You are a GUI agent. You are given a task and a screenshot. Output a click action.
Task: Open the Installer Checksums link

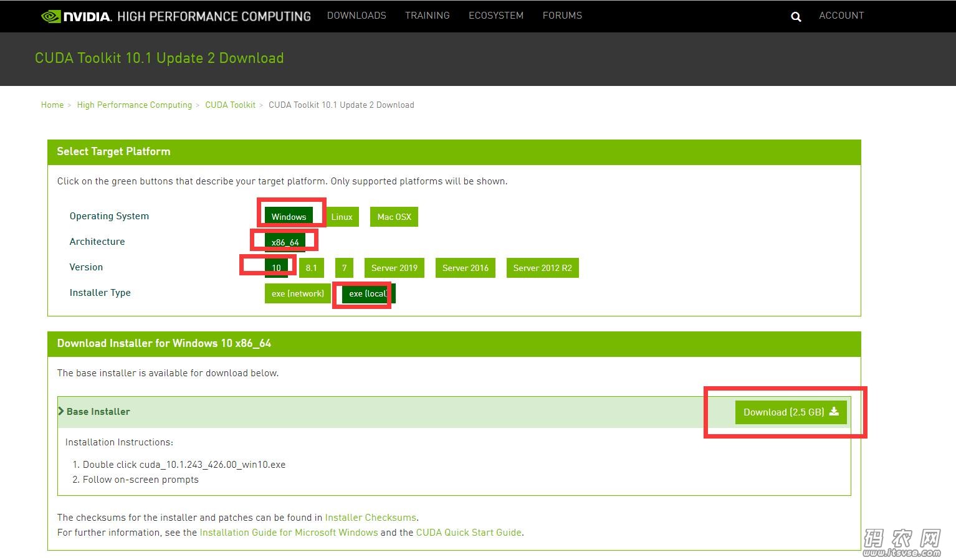click(370, 518)
